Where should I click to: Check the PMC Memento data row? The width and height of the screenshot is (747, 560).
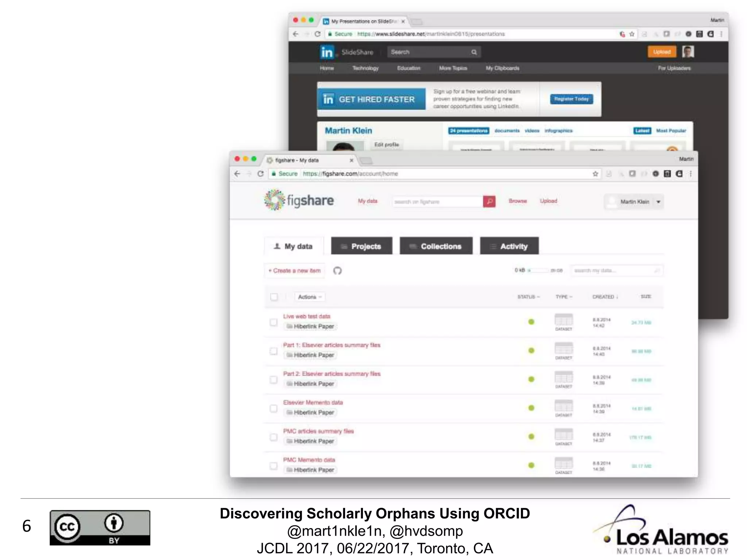(273, 466)
